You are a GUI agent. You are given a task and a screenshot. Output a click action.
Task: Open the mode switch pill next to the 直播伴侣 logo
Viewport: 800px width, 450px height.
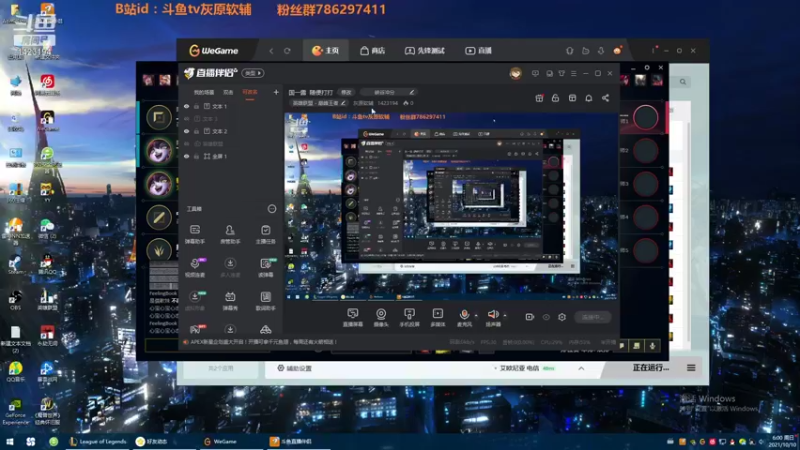253,73
